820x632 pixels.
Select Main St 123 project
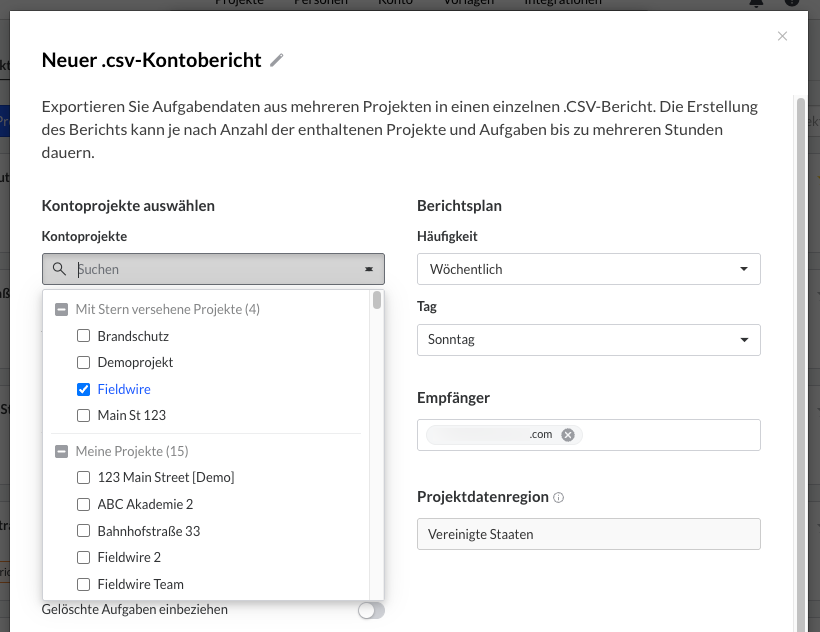pos(84,415)
